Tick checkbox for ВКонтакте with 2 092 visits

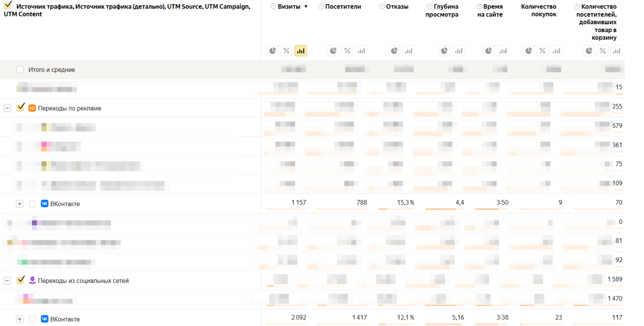32,319
